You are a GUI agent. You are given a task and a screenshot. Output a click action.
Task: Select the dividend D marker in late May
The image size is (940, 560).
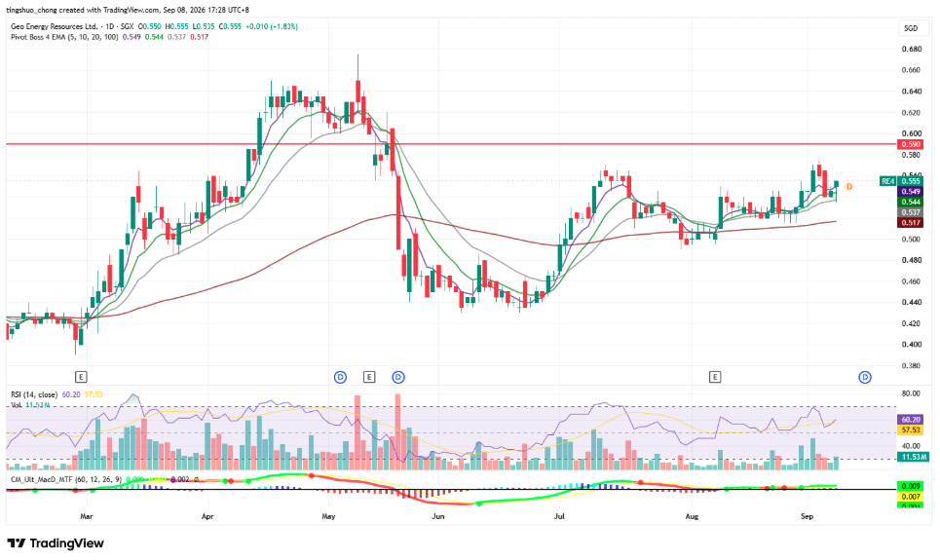point(398,377)
